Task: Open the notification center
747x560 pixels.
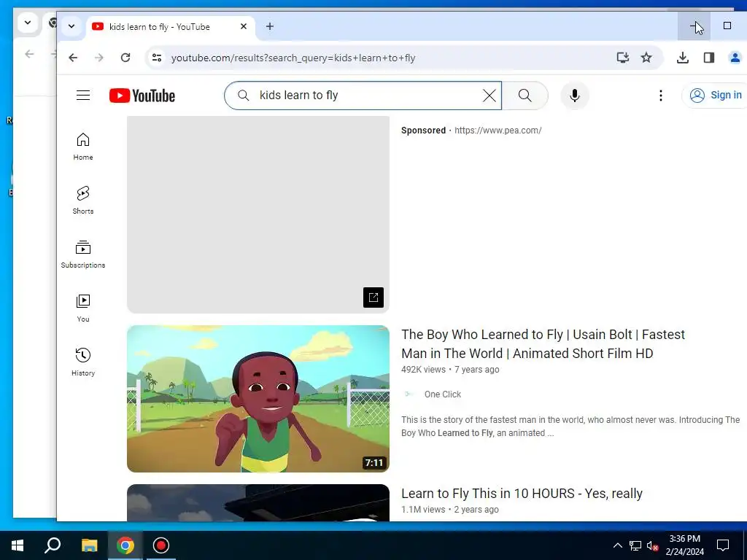Action: (x=723, y=545)
